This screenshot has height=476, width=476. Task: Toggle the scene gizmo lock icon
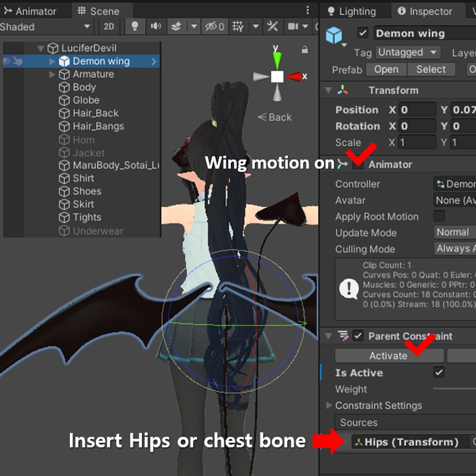tap(305, 50)
